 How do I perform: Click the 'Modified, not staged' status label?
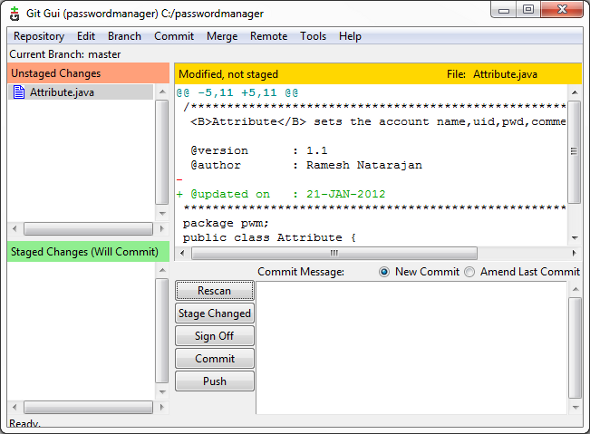coord(228,74)
